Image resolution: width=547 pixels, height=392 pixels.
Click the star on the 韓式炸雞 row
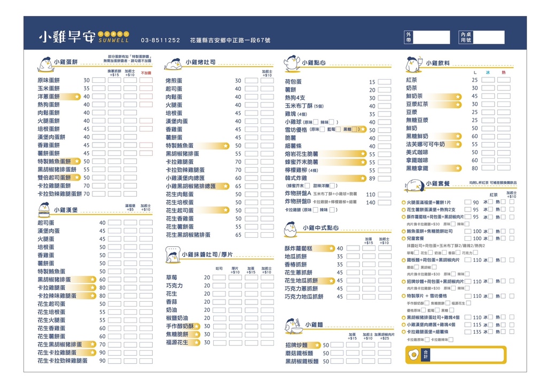pyautogui.click(x=363, y=178)
